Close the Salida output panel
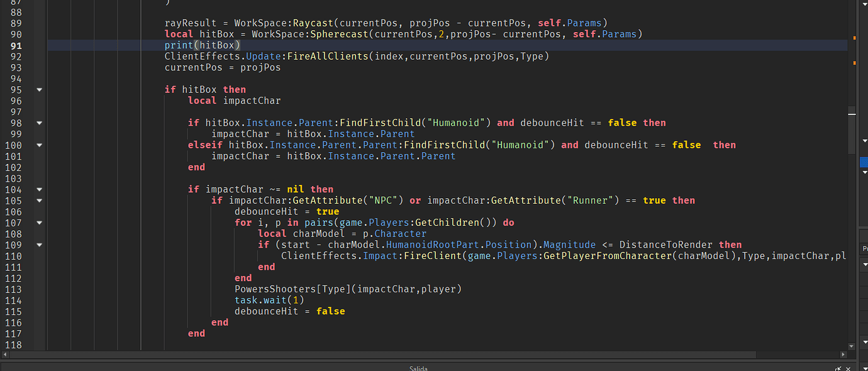Screen dimensions: 868x371 coord(848,368)
